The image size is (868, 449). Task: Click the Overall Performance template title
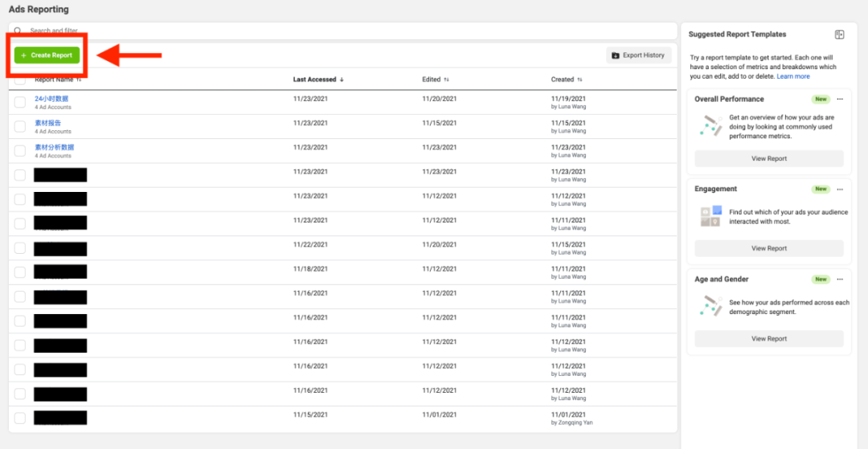pos(729,99)
